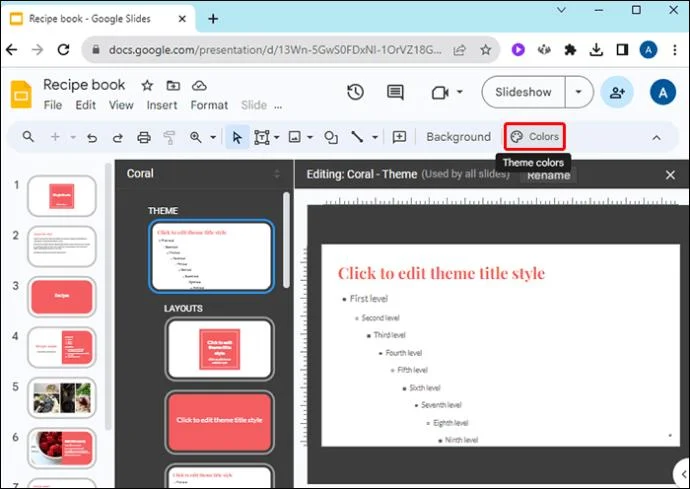Viewport: 690px width, 489px height.
Task: Click the Rename theme button
Action: pyautogui.click(x=548, y=176)
